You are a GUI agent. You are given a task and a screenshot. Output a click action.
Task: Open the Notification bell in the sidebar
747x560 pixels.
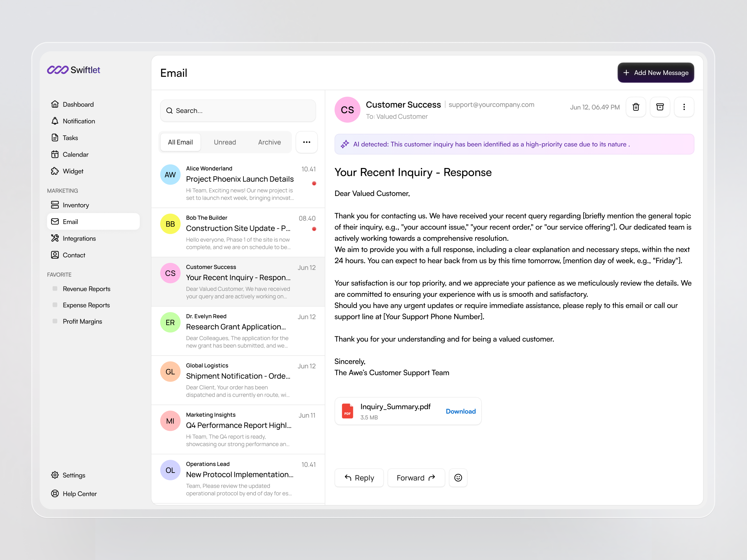click(55, 121)
